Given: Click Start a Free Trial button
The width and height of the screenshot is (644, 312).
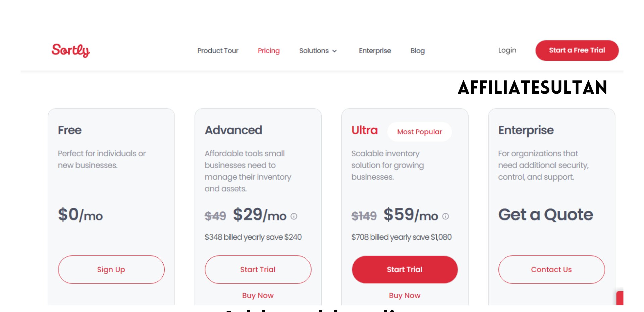Looking at the screenshot, I should pos(577,50).
